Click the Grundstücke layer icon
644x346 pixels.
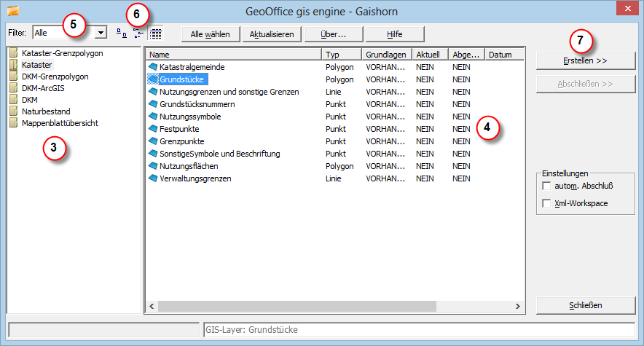(153, 79)
